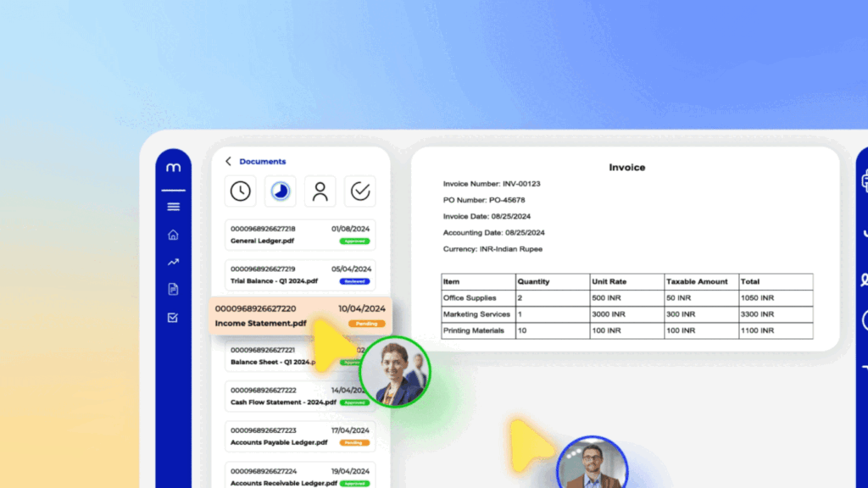Click the Pending badge on Income Statement
Image resolution: width=868 pixels, height=488 pixels.
tap(366, 324)
